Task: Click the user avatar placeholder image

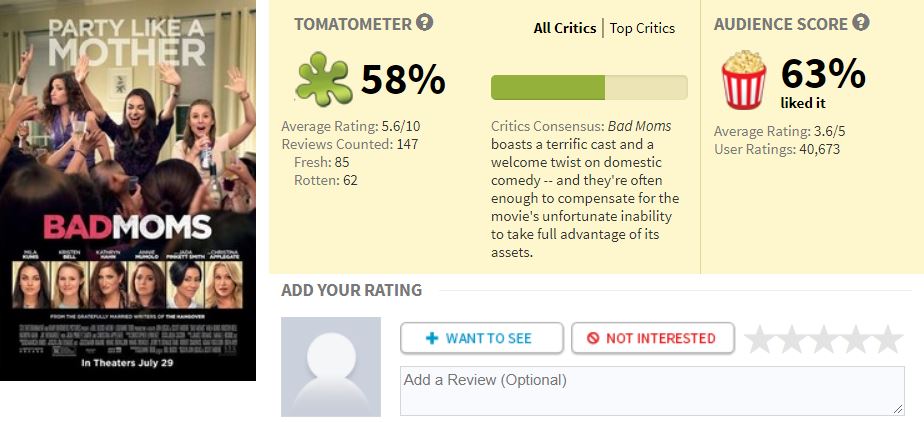Action: [x=331, y=366]
